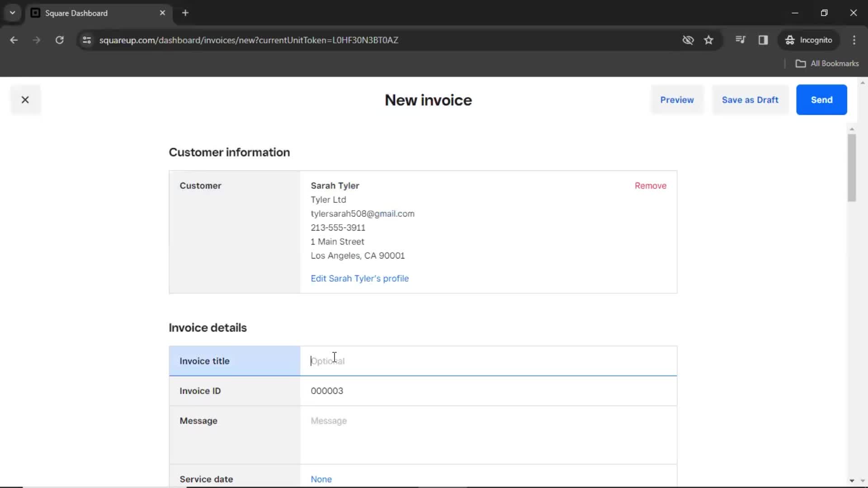
Task: Click the Invoice details heading
Action: [x=208, y=328]
